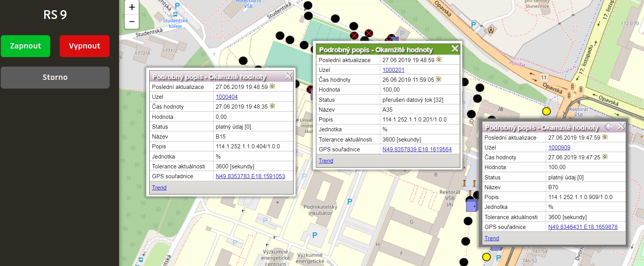Open the Trend link in the B70 popup
Viewport: 644px width, 266px height.
492,238
